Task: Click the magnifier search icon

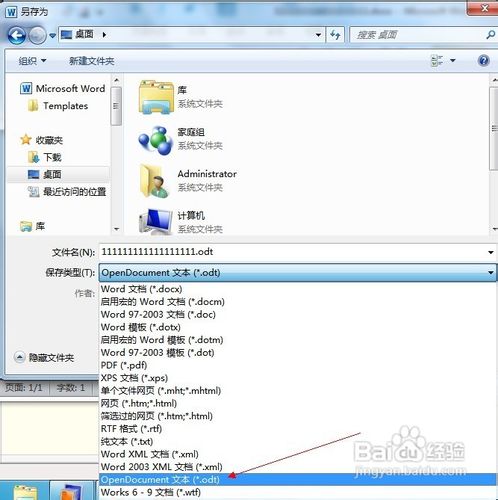Action: pos(491,35)
